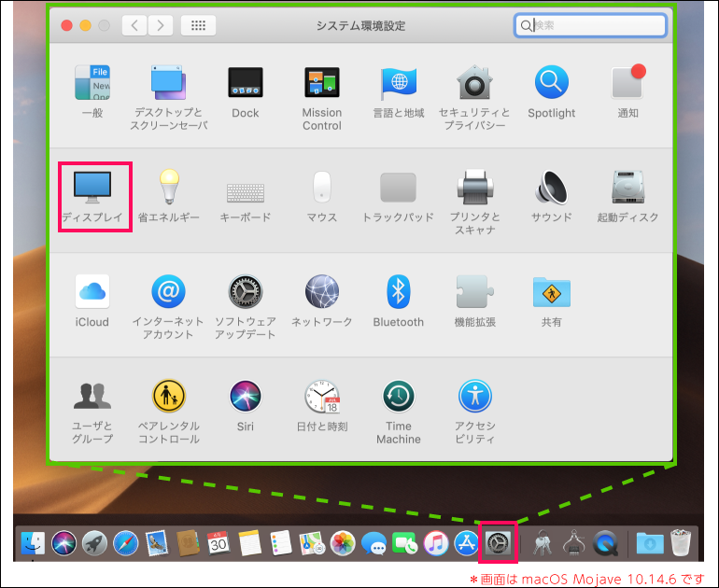The image size is (719, 588).
Task: Open 省エネルギー preference pane
Action: [169, 196]
